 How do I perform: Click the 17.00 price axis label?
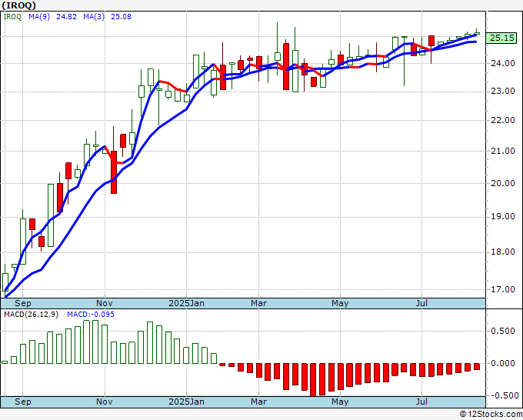[503, 289]
